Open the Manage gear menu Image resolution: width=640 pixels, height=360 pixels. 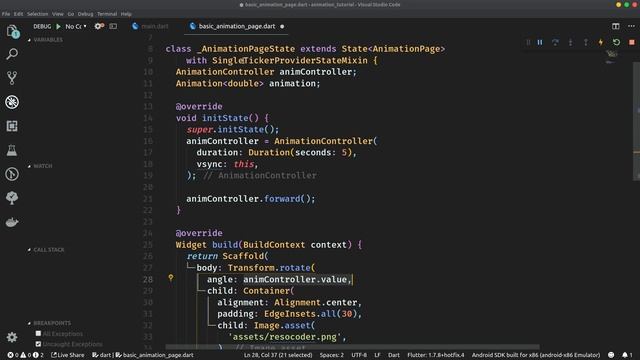(12, 337)
